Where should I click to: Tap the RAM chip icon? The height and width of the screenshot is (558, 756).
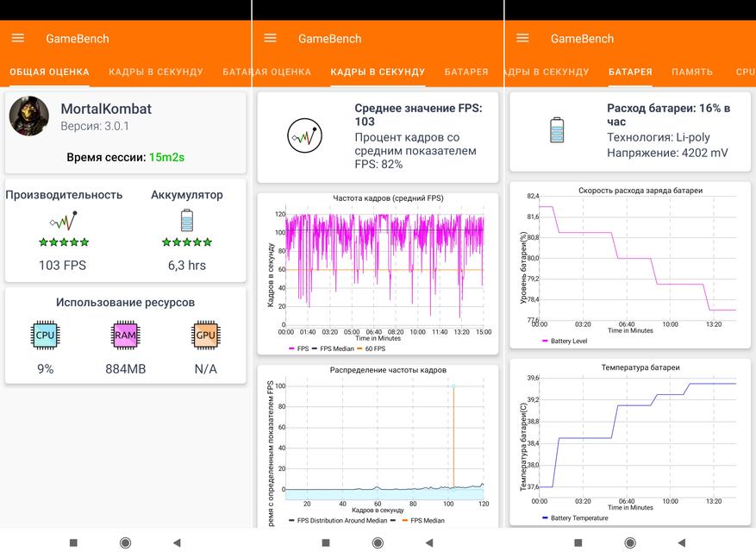click(x=125, y=335)
